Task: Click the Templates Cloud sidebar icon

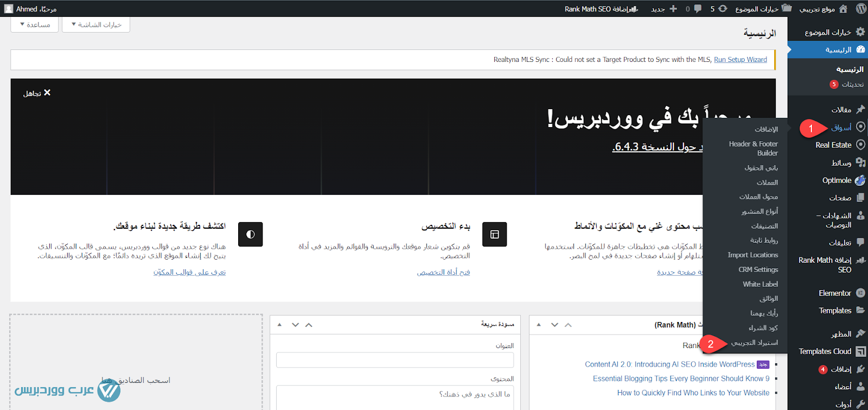Action: click(860, 351)
